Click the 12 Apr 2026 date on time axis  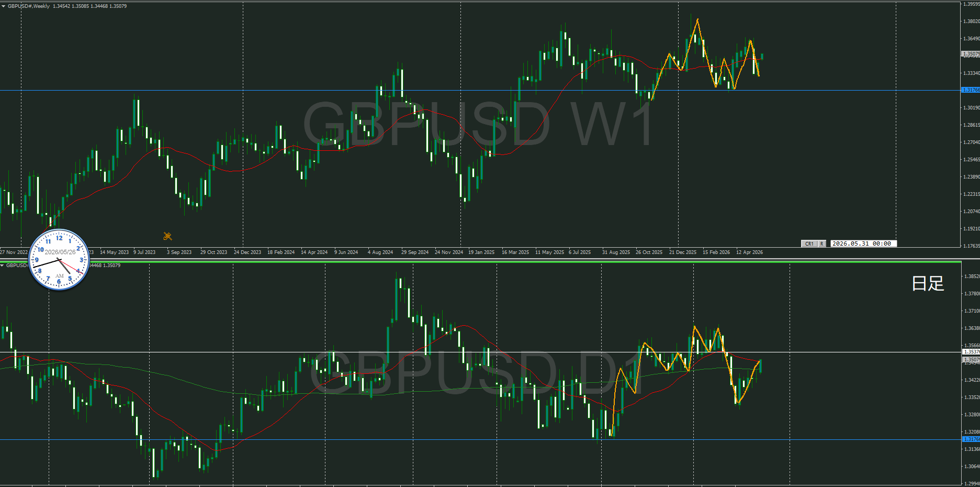pos(749,252)
